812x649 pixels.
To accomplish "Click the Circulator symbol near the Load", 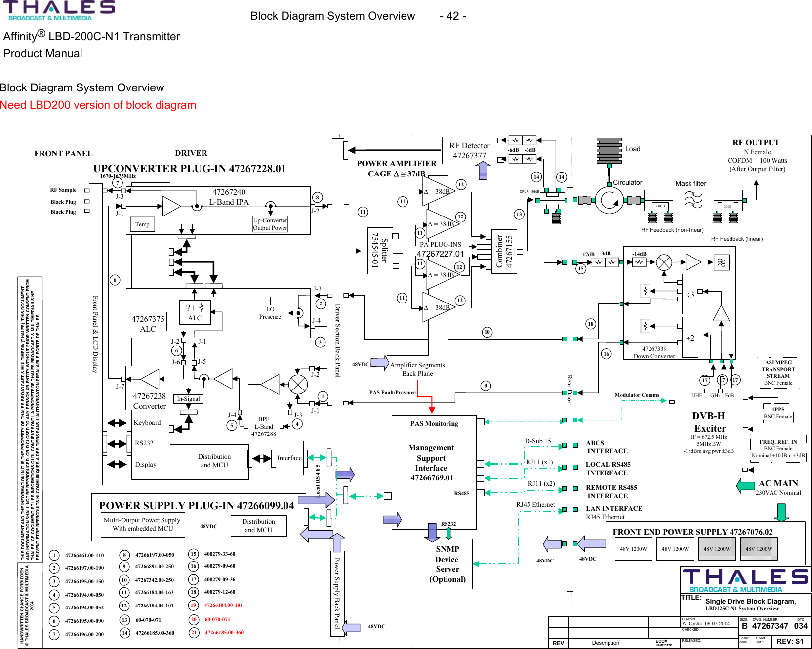I will (x=609, y=200).
